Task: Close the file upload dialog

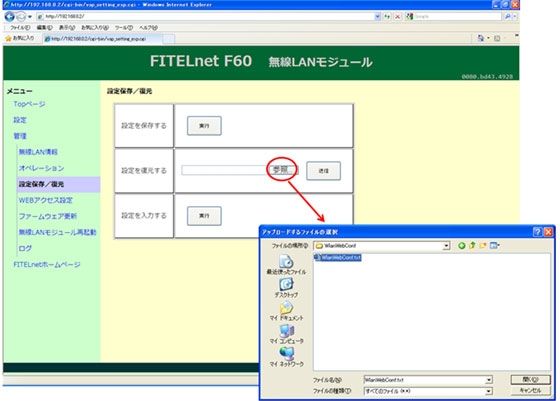Action: coord(548,232)
